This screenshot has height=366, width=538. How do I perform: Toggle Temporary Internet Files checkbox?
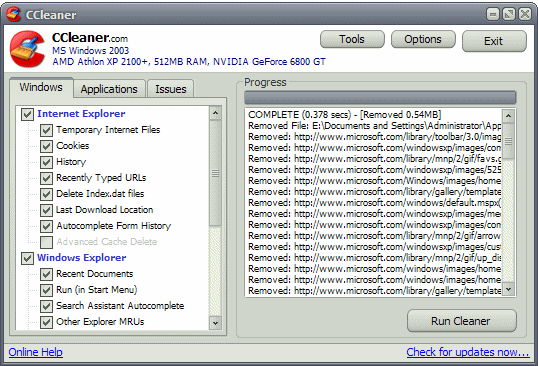pyautogui.click(x=46, y=130)
